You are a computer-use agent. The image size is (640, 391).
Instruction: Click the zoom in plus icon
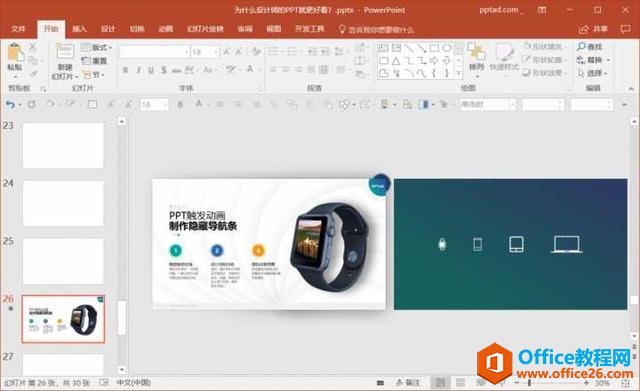(586, 383)
